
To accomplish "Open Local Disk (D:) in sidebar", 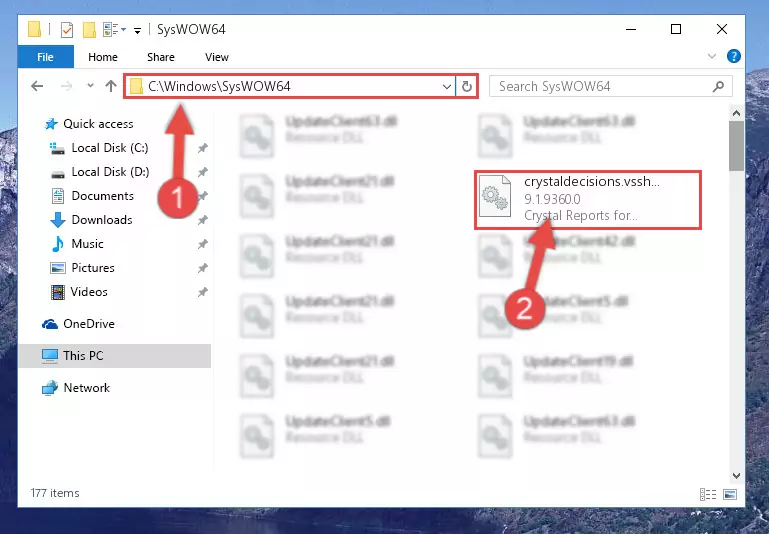I will (110, 172).
